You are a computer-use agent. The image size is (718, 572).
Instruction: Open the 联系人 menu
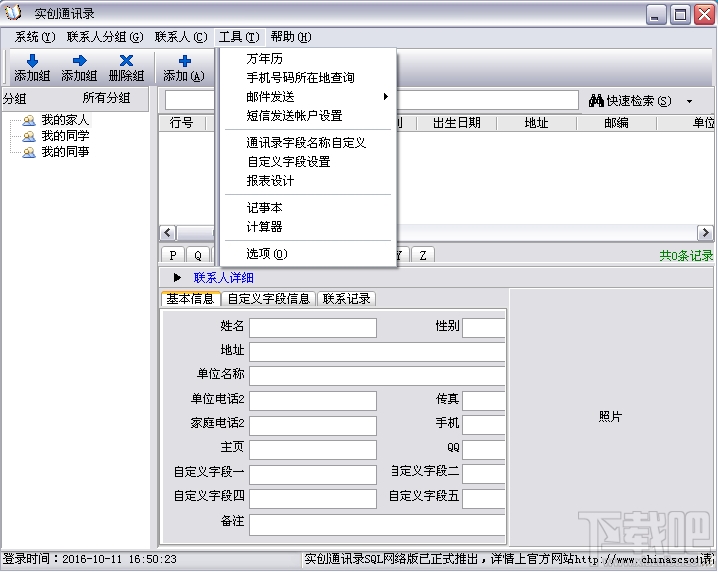(180, 37)
